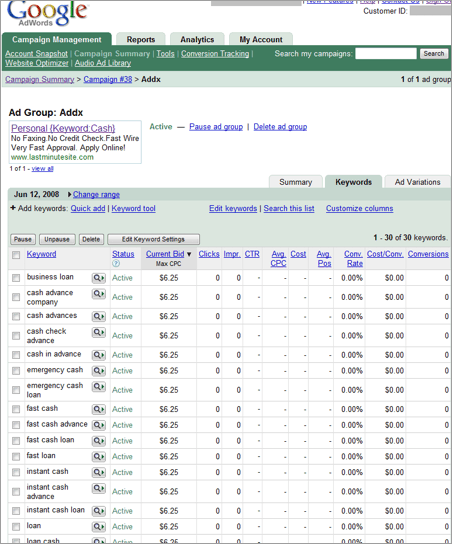
Task: Open magnifier icon for cash check advance
Action: 99,332
